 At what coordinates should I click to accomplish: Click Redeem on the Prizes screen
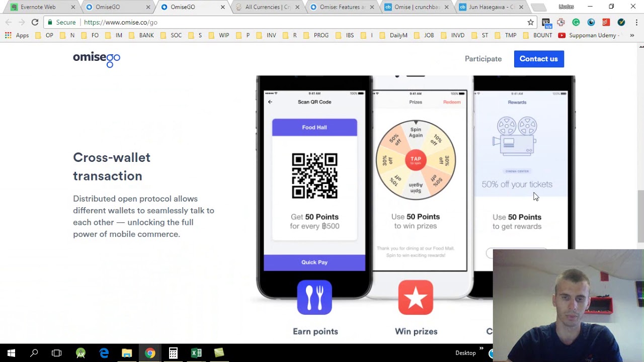[452, 102]
